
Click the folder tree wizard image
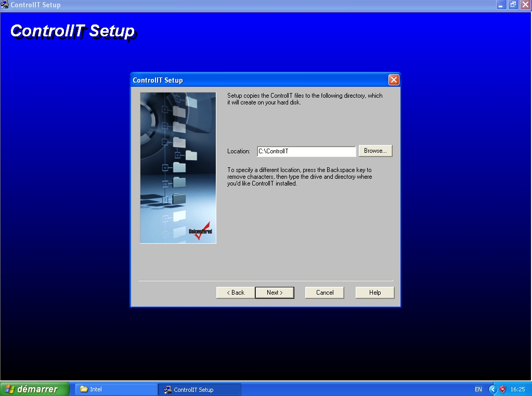(x=178, y=168)
